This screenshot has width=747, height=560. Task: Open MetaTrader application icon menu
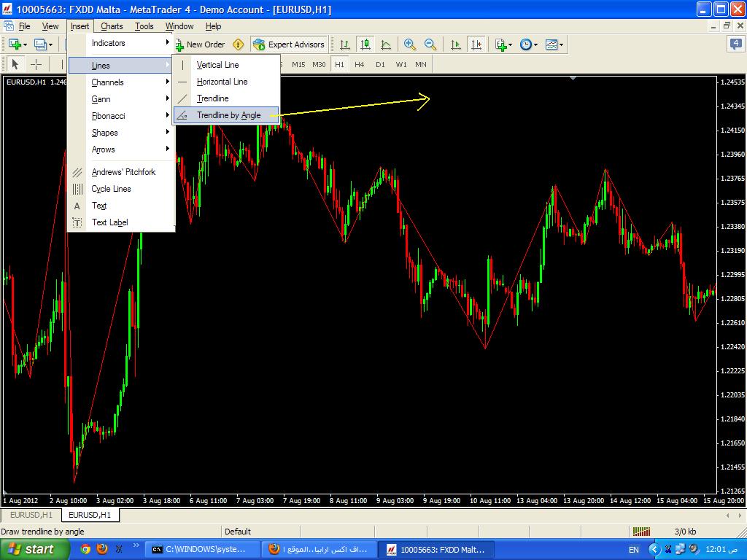pyautogui.click(x=7, y=9)
